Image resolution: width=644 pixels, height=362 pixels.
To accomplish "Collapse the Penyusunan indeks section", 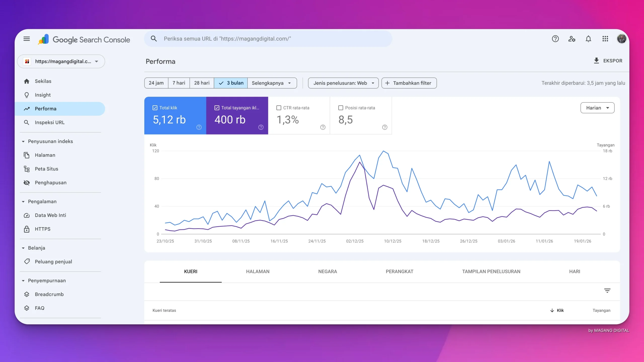I will click(23, 141).
